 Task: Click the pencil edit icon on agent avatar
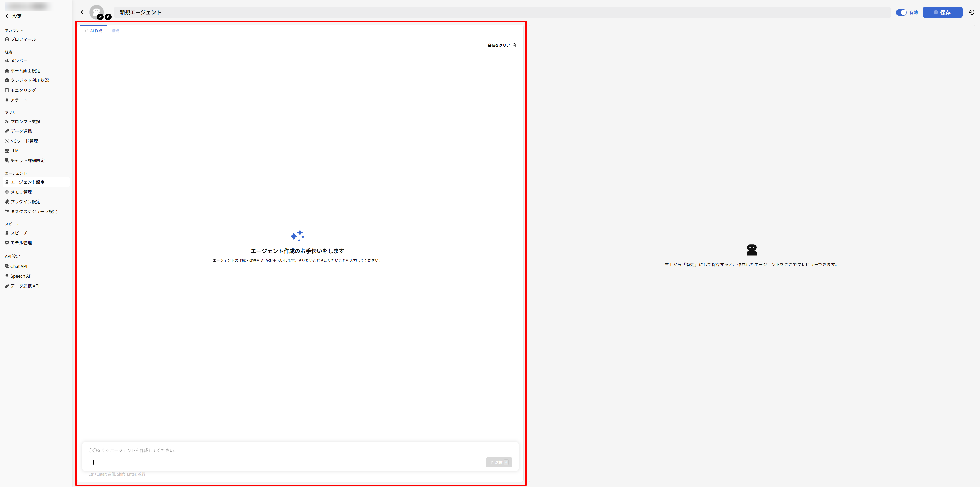point(100,17)
